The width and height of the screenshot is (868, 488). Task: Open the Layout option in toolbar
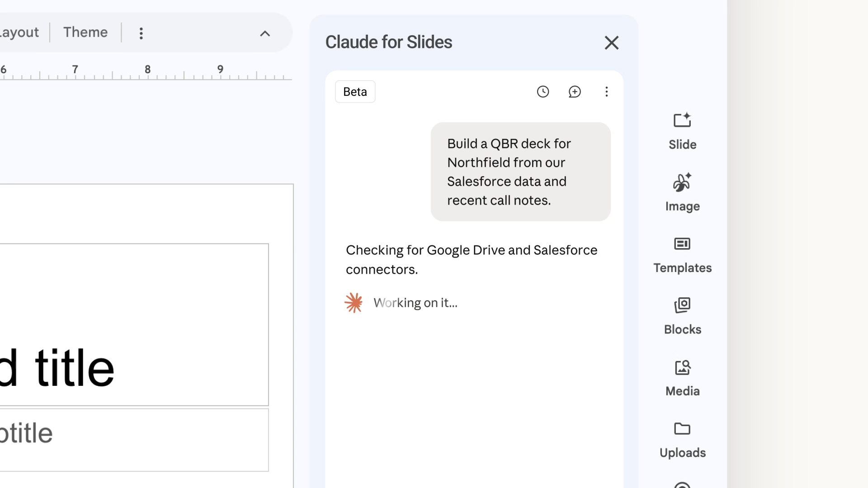pos(19,33)
